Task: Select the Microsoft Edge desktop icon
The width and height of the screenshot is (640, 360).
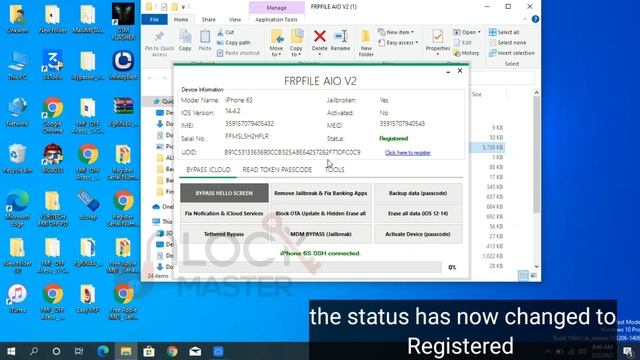Action: tap(18, 208)
